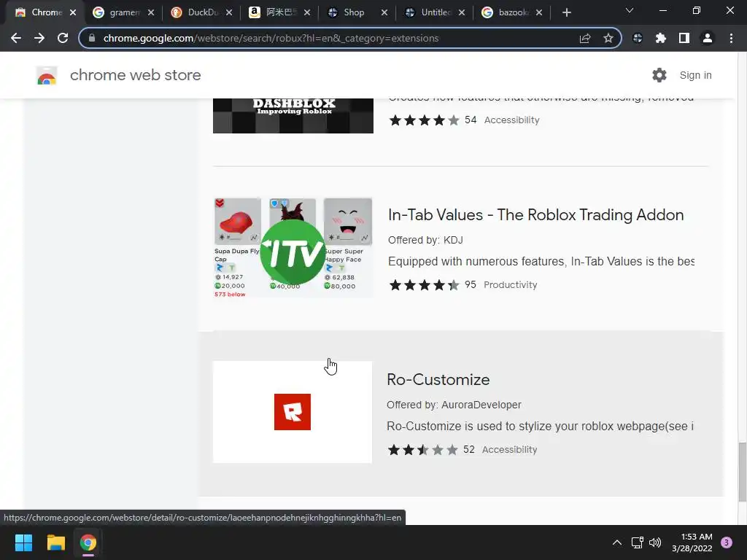Click the Chrome Web Store logo
This screenshot has width=747, height=560.
[47, 75]
